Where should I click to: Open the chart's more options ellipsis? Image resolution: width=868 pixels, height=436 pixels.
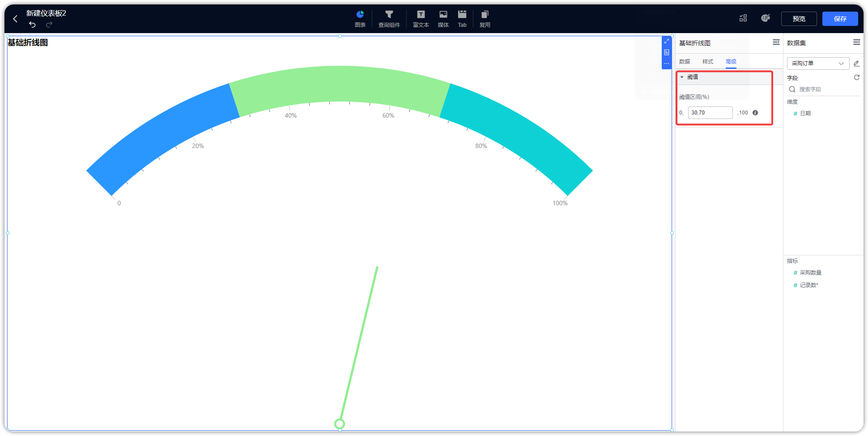[x=667, y=63]
